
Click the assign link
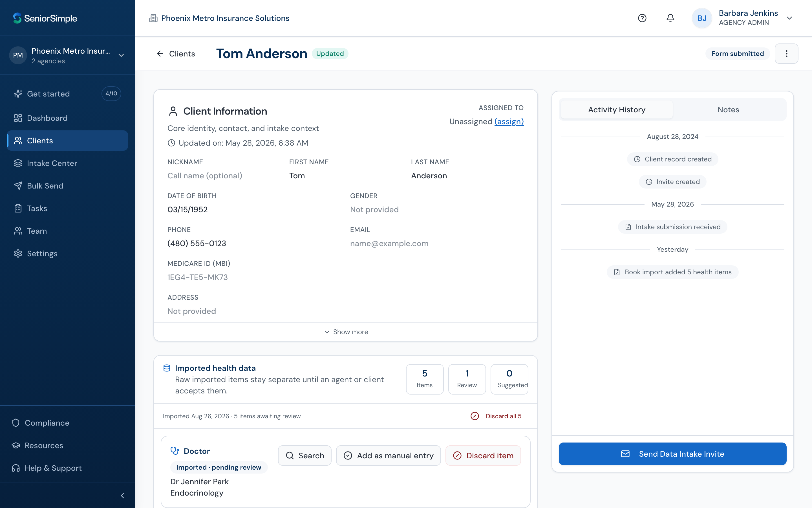tap(509, 122)
